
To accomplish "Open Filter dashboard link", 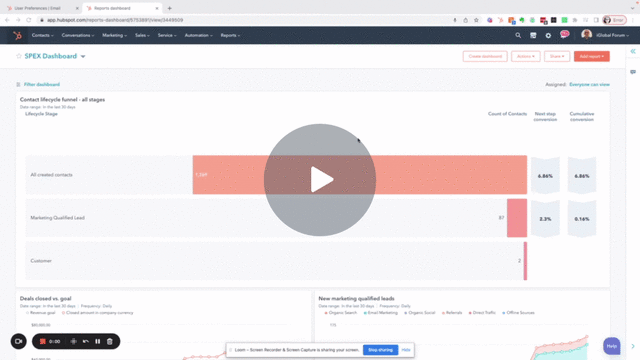I will coord(42,84).
